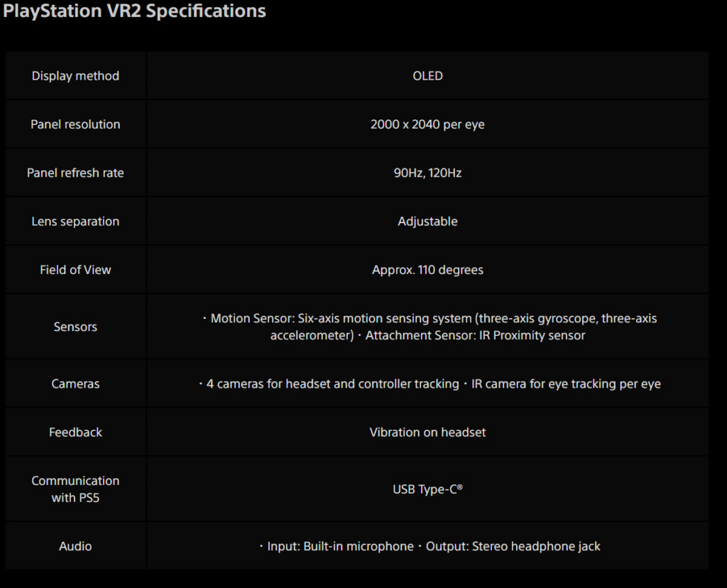
Task: Click the OLED value cell
Action: [427, 76]
